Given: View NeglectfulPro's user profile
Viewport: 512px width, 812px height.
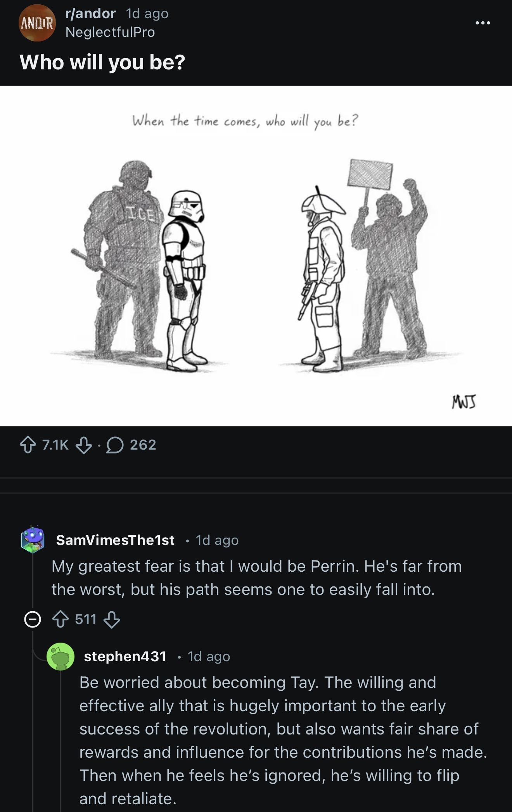Looking at the screenshot, I should pyautogui.click(x=110, y=32).
